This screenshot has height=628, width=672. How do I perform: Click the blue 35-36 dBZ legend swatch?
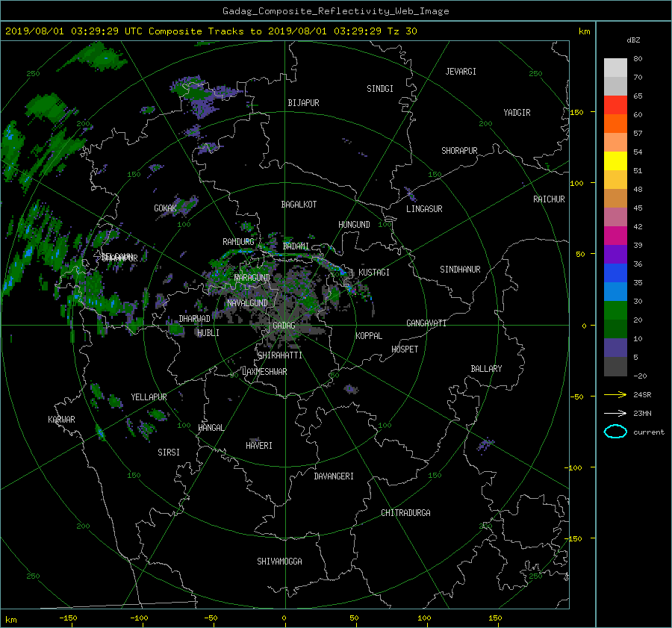(615, 273)
